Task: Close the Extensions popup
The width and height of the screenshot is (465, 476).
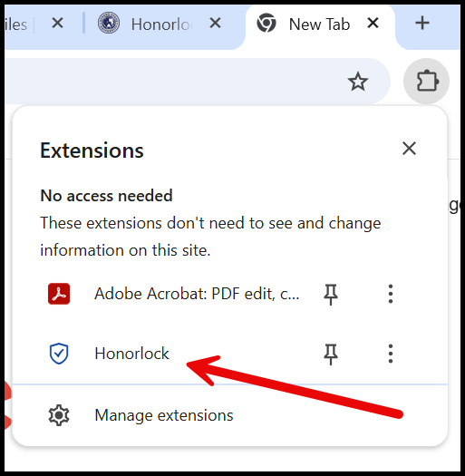Action: coord(409,149)
